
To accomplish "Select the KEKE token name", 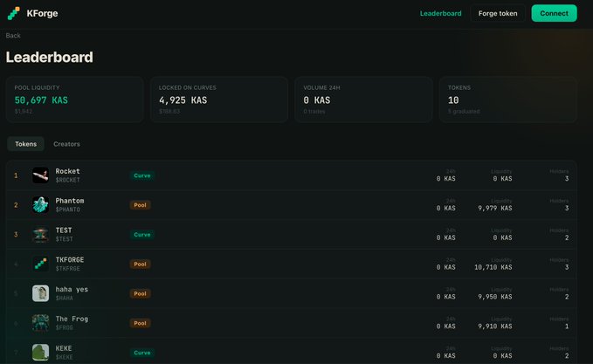I will 64,348.
